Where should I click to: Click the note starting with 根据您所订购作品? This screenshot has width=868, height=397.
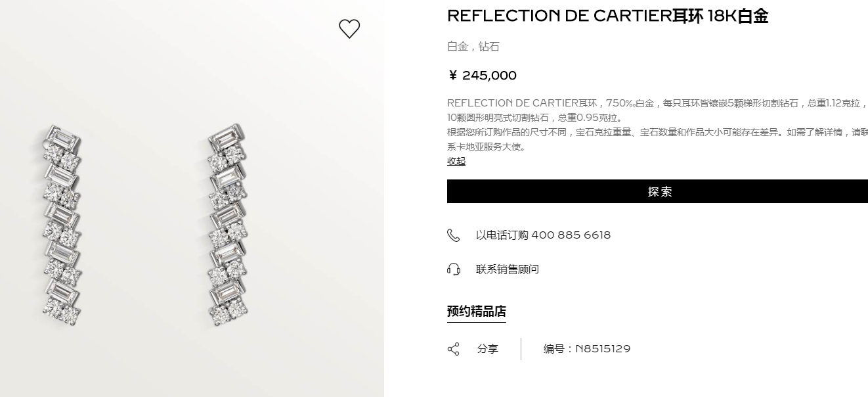657,139
